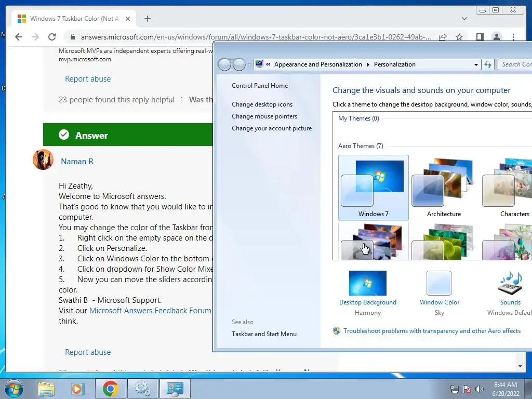Select the Windows 7 Taskbar Color tab

coord(74,19)
